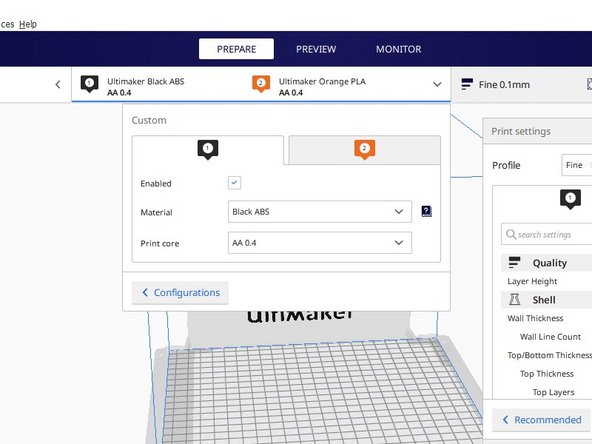
Task: Click the Quality category icon
Action: point(514,262)
